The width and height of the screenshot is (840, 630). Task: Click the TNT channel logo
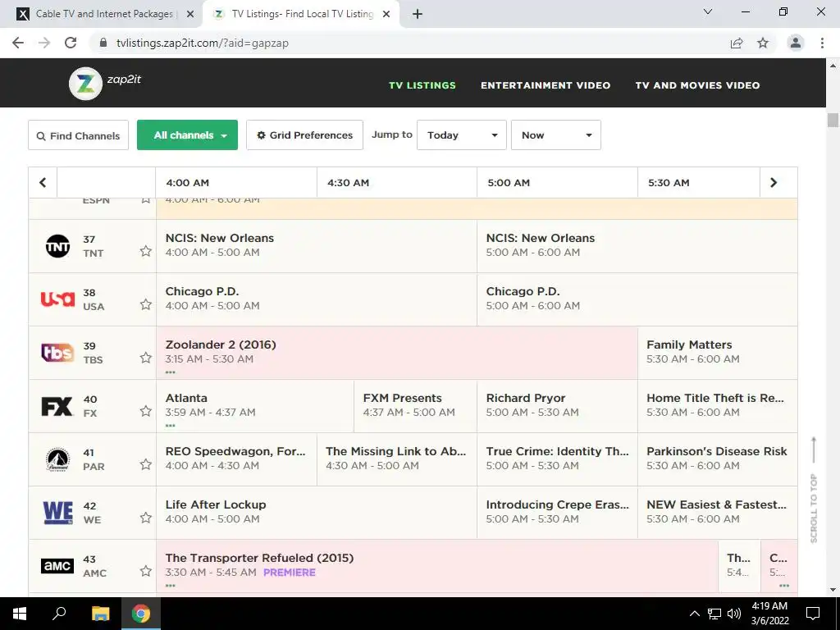pos(58,246)
